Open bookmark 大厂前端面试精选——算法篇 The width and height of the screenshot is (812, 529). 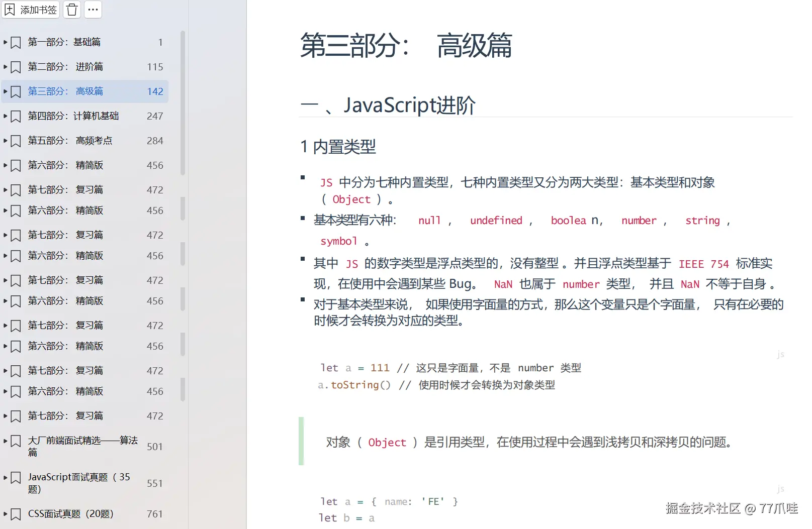[83, 446]
